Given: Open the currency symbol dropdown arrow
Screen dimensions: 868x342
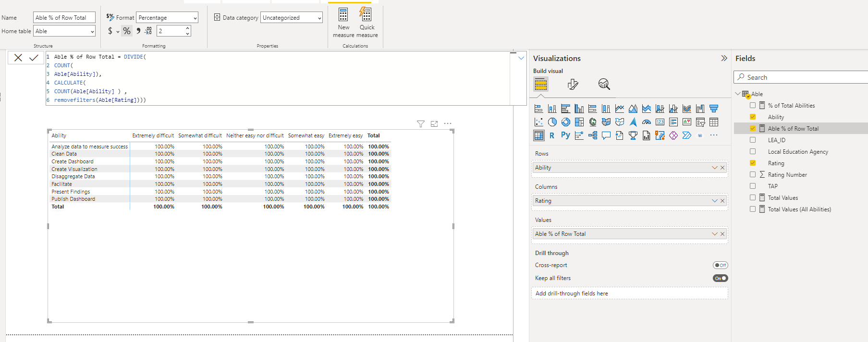Looking at the screenshot, I should click(118, 32).
